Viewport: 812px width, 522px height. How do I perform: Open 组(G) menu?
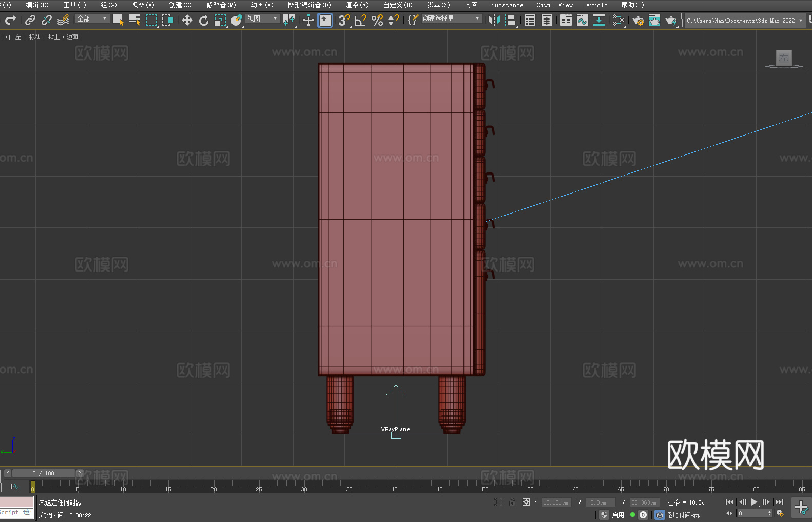click(x=109, y=5)
